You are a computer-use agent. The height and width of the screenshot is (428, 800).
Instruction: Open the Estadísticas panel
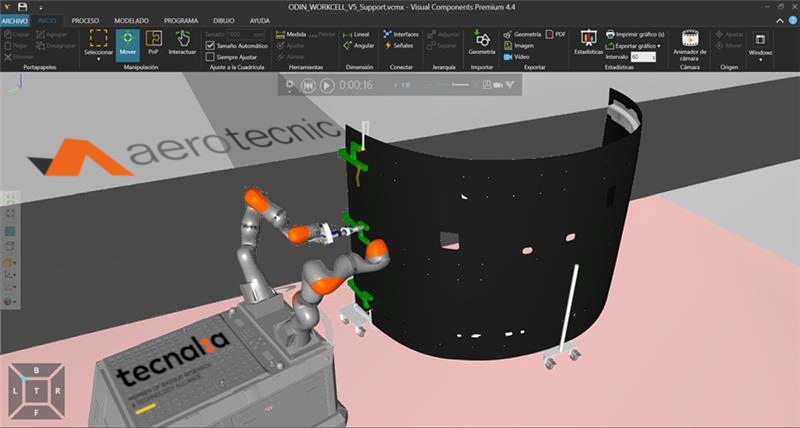[588, 43]
